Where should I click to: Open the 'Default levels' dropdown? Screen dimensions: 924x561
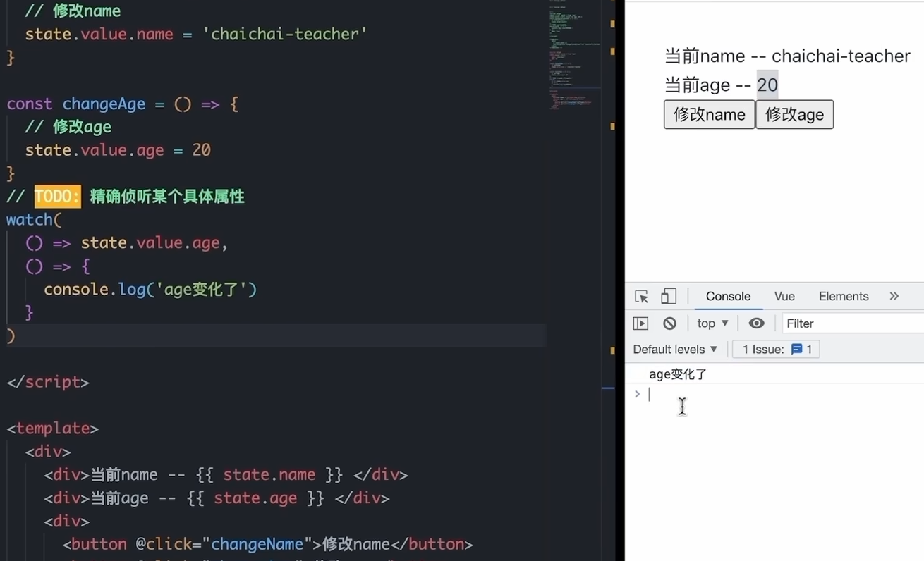coord(674,349)
